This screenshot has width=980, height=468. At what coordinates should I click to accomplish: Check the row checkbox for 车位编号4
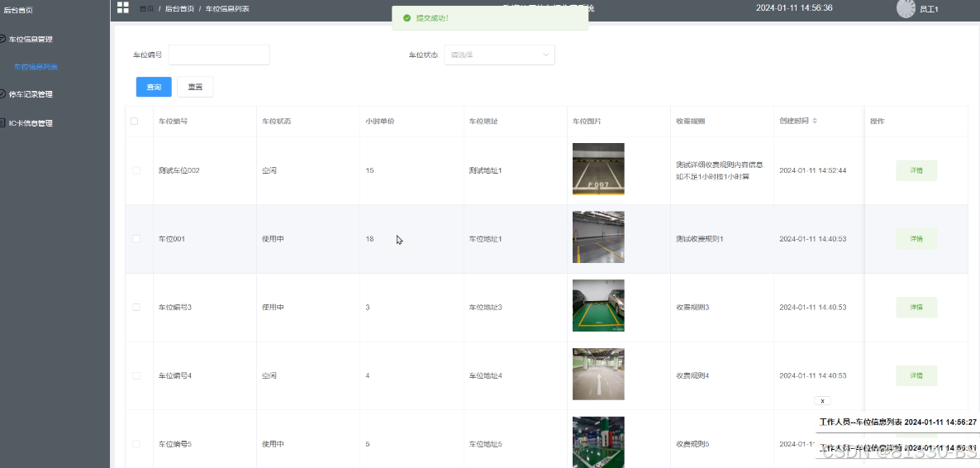coord(136,375)
